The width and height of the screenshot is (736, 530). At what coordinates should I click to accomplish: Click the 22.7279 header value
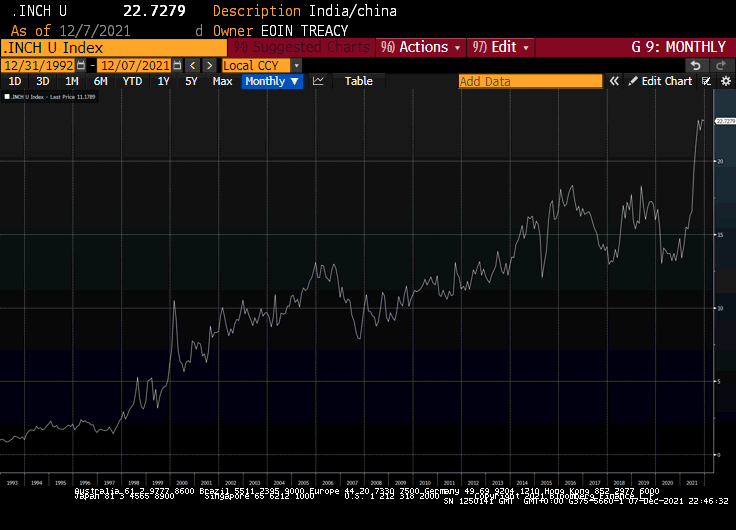click(x=154, y=11)
